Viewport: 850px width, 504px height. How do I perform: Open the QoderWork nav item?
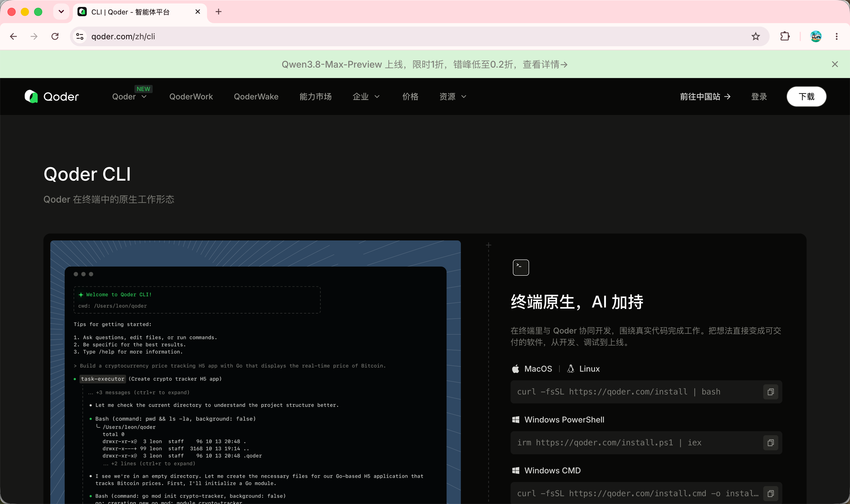[x=191, y=97]
